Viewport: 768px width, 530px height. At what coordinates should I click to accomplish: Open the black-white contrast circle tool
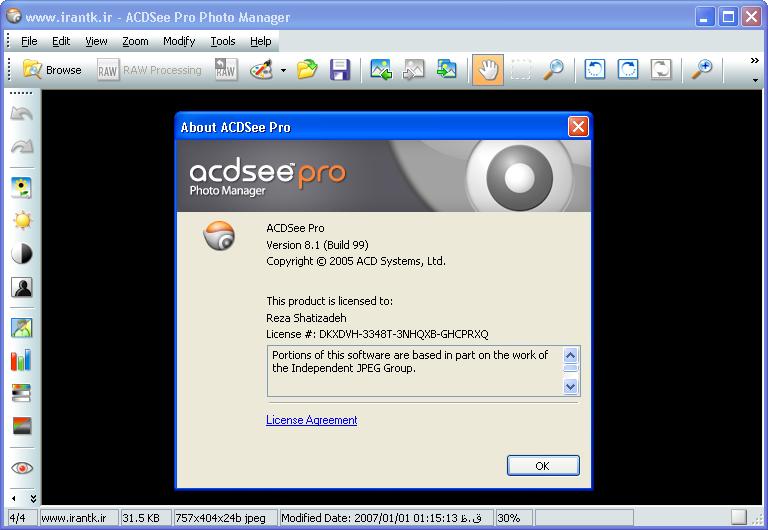pos(22,254)
